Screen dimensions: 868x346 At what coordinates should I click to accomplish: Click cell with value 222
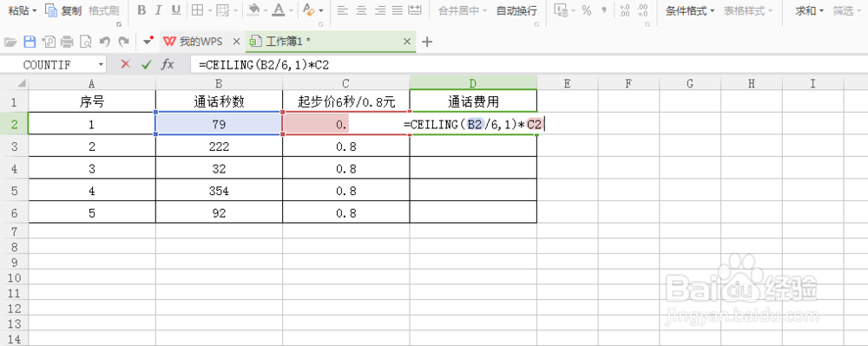(220, 147)
